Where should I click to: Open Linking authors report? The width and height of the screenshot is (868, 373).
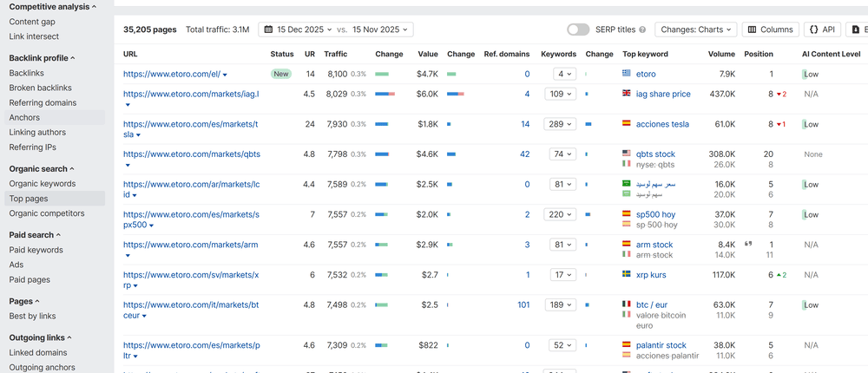[x=37, y=132]
